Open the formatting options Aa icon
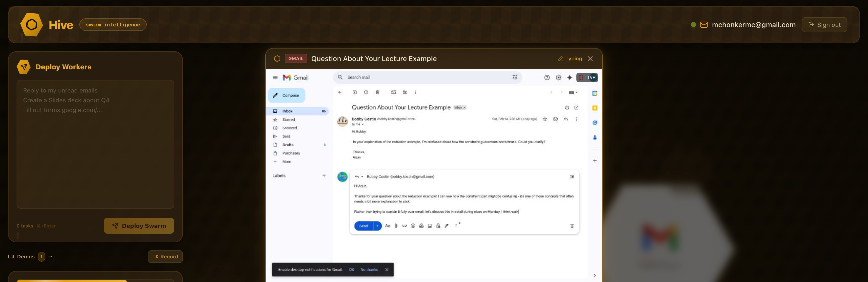 [x=388, y=226]
